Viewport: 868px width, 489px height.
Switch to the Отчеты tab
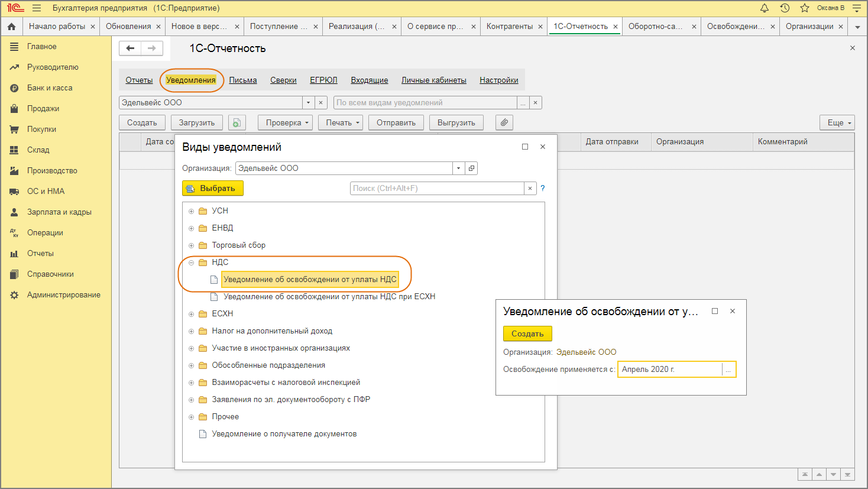pyautogui.click(x=139, y=80)
